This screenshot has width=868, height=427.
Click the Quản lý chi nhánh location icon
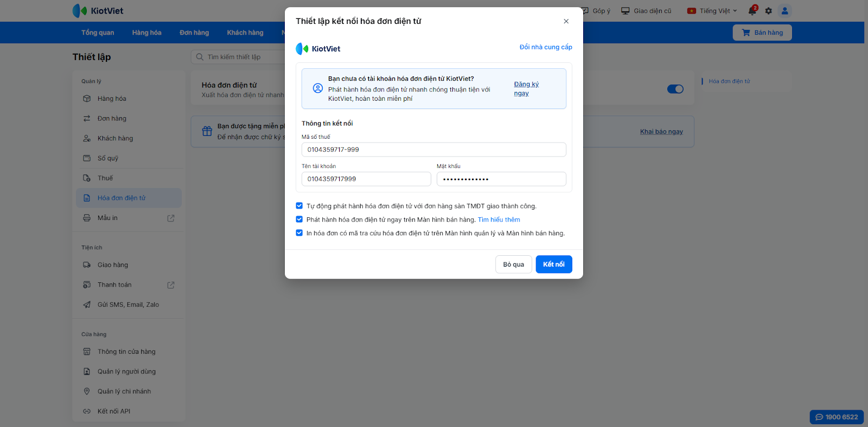pyautogui.click(x=87, y=391)
